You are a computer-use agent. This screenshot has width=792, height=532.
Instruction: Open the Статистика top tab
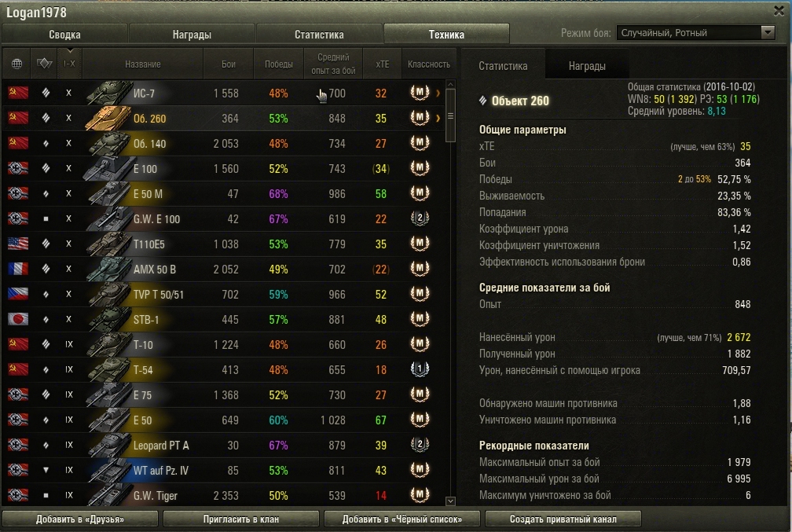[319, 35]
